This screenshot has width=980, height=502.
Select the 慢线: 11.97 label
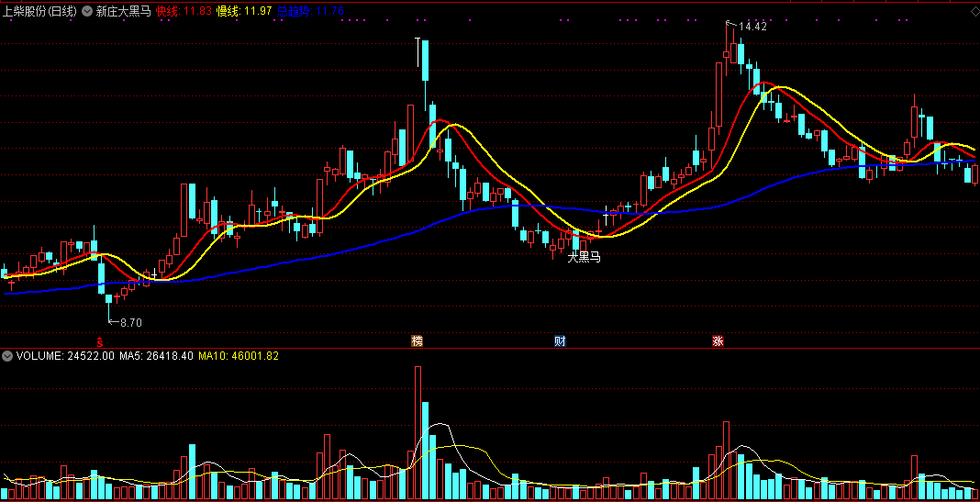(244, 11)
